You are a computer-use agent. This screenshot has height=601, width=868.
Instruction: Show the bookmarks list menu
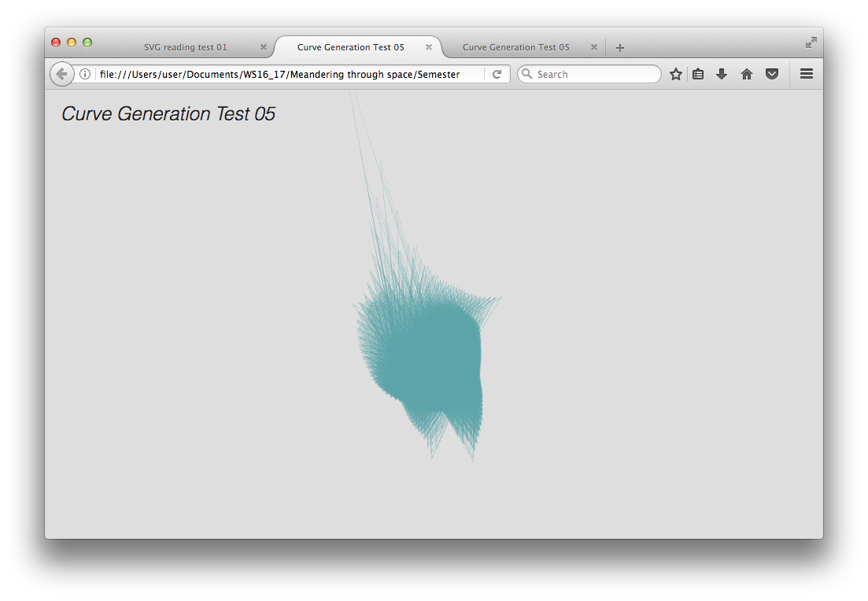point(698,74)
